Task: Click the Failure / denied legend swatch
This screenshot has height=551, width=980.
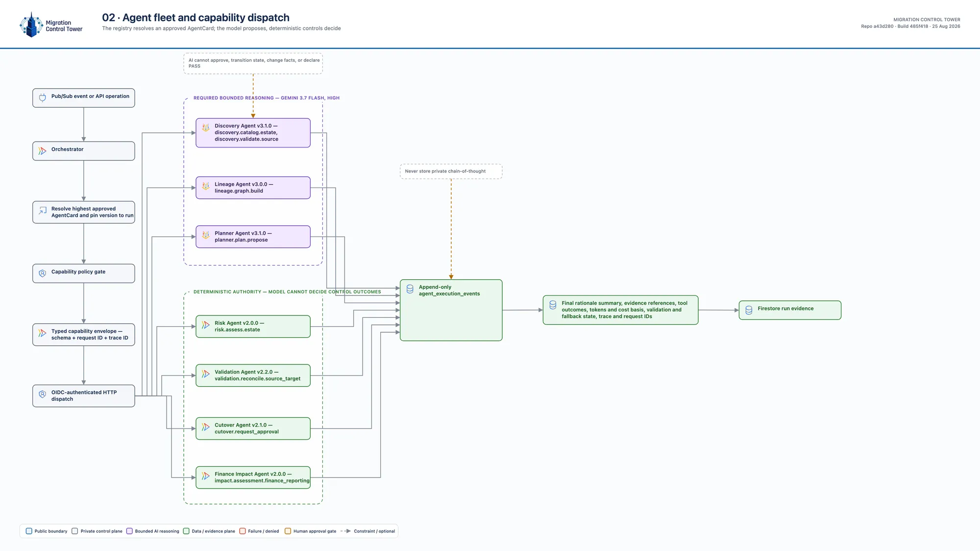Action: [x=243, y=531]
